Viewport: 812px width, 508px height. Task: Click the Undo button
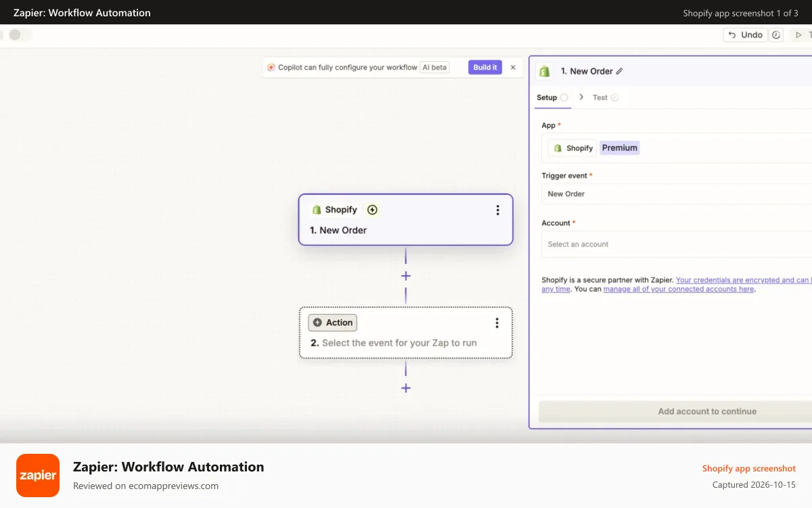pos(745,35)
